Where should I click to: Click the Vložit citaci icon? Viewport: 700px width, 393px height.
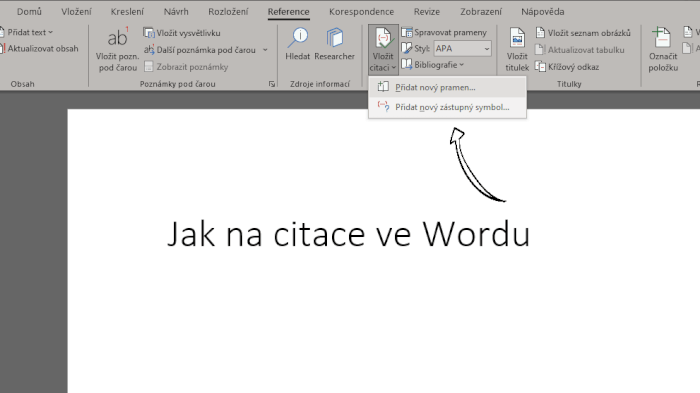click(383, 38)
